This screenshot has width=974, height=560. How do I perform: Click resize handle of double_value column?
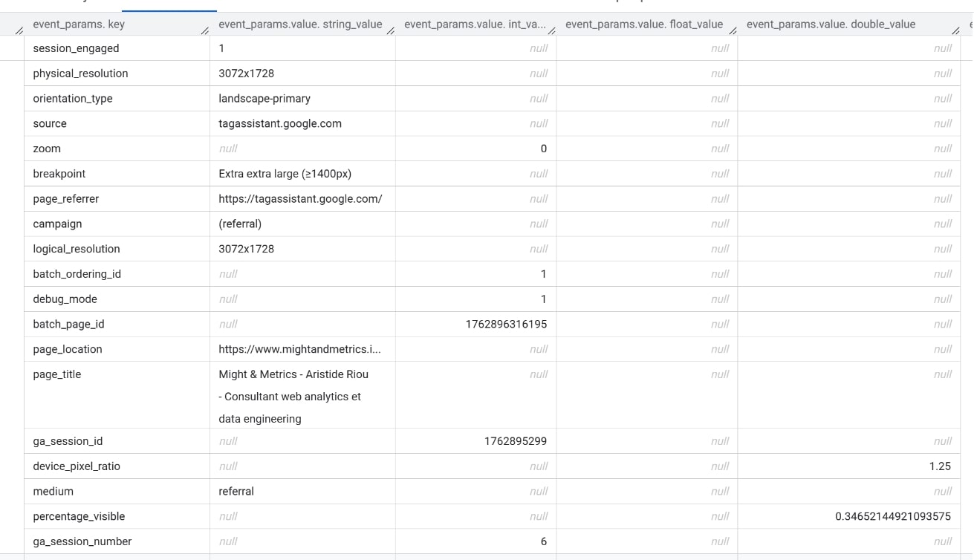956,31
